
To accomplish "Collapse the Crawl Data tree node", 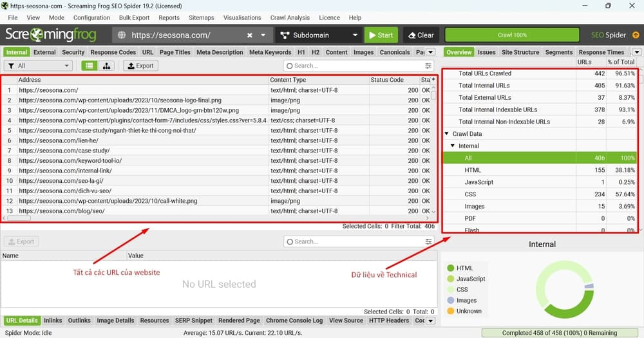I will point(447,134).
